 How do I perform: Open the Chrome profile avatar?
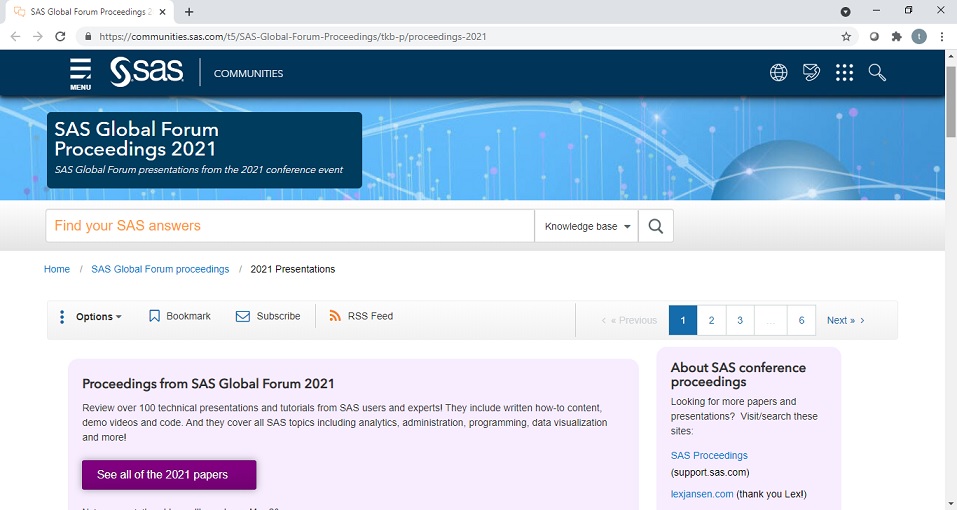point(919,37)
